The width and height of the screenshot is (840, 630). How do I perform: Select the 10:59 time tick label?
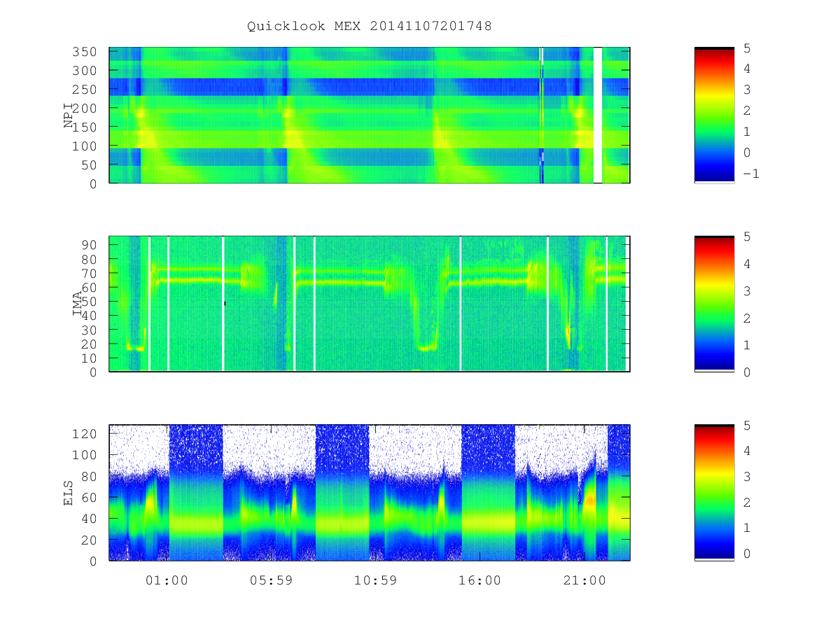pyautogui.click(x=375, y=580)
